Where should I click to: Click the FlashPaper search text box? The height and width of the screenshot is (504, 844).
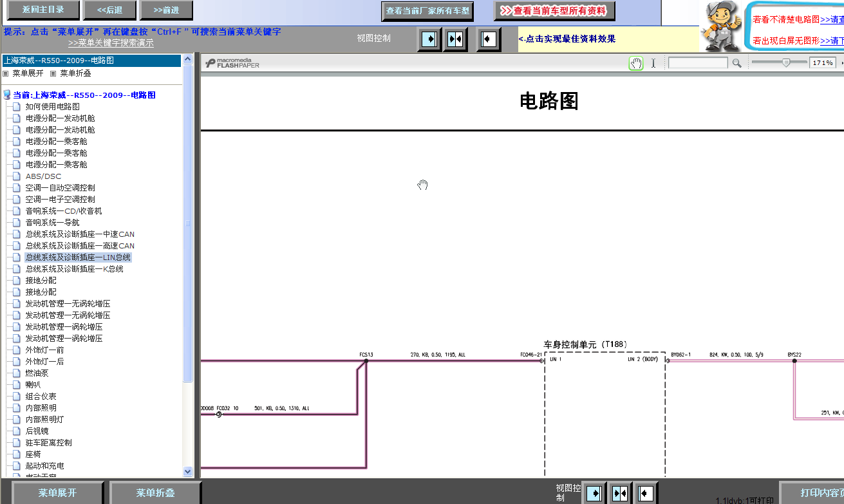(x=698, y=63)
